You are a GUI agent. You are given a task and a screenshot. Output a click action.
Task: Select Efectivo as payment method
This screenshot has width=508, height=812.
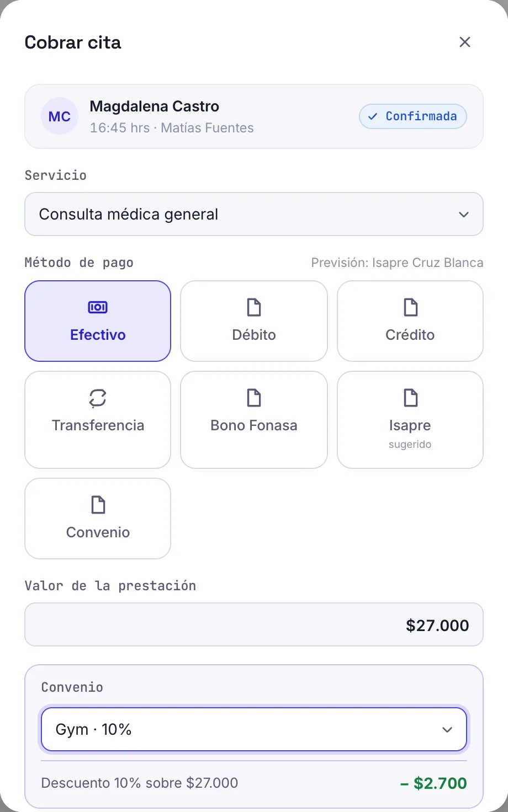click(x=98, y=321)
